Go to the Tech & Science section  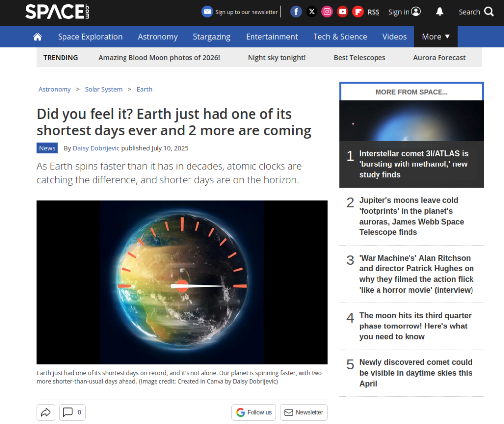340,37
